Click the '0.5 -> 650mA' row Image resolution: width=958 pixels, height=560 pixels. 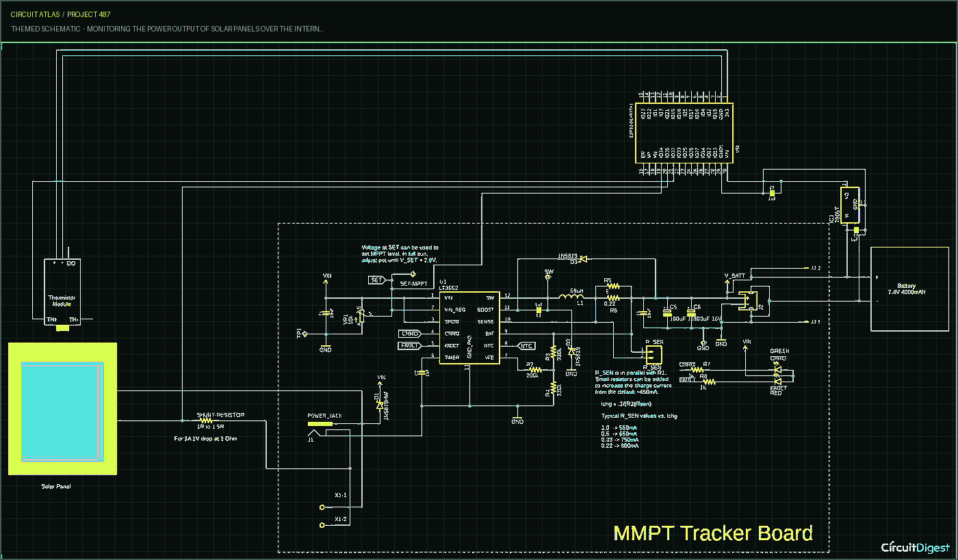click(x=619, y=434)
